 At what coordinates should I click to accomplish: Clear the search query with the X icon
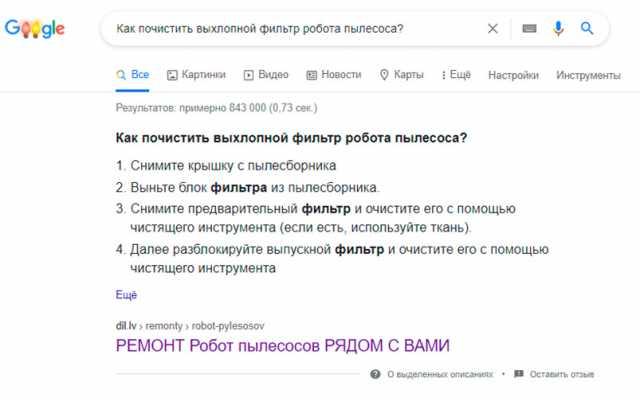[493, 29]
